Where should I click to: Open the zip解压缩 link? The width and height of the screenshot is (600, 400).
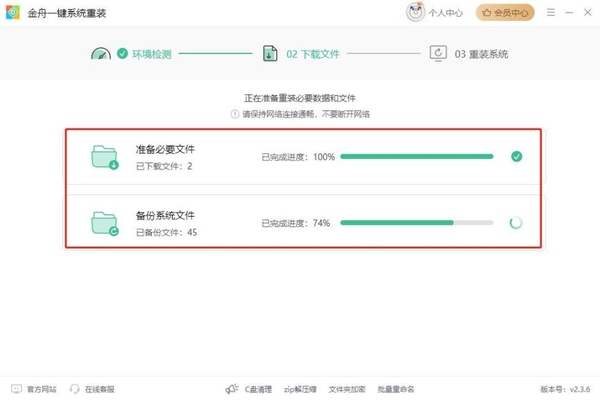[x=300, y=389]
